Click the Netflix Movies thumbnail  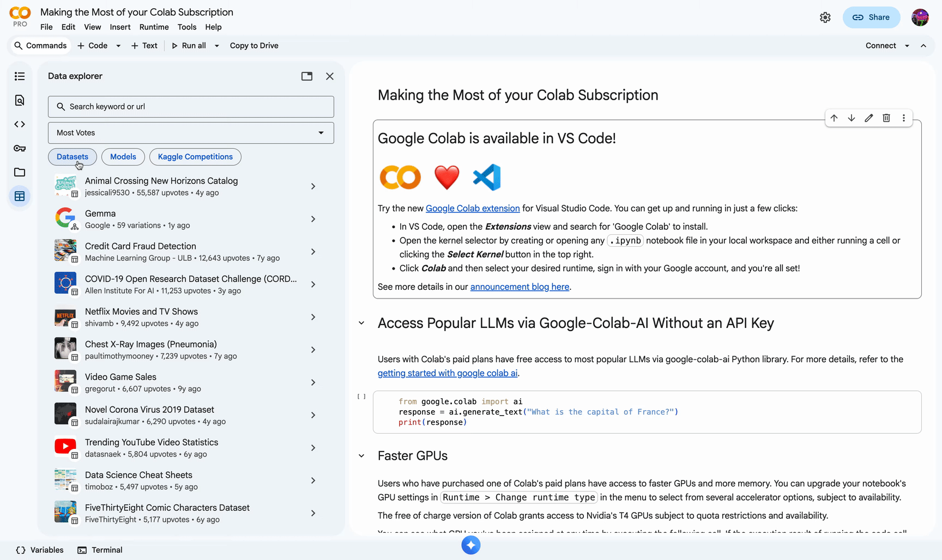[65, 316]
